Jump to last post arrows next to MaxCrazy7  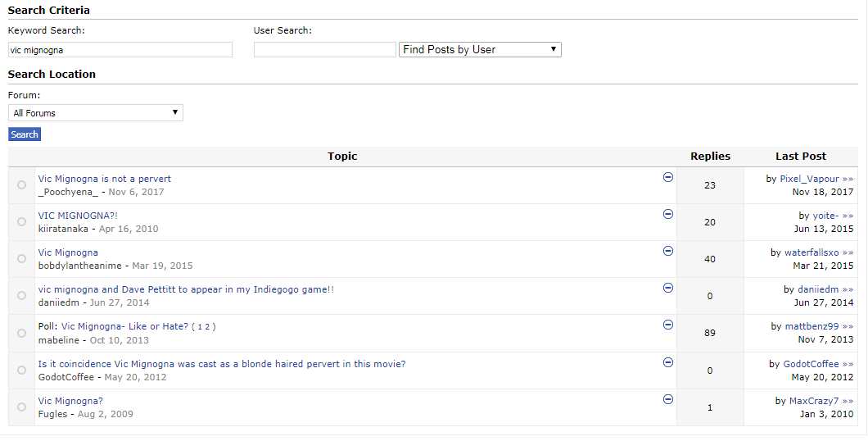[x=848, y=401]
